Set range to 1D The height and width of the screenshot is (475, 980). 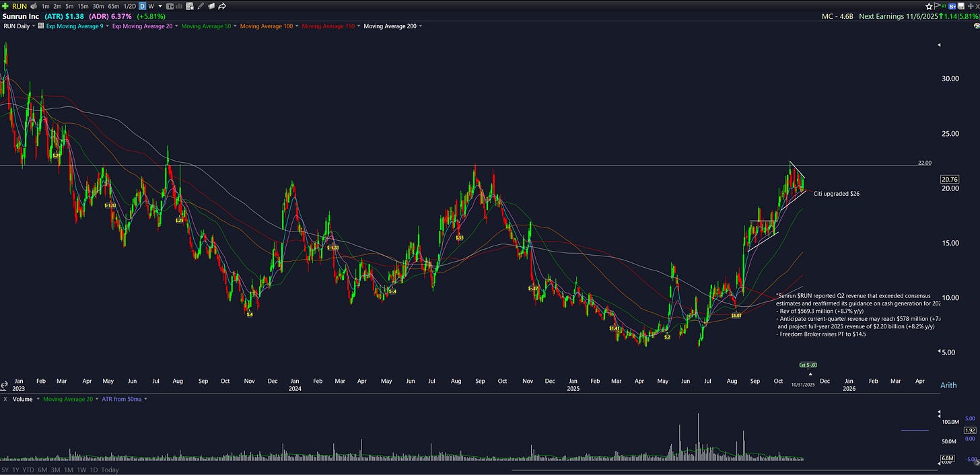coord(94,470)
